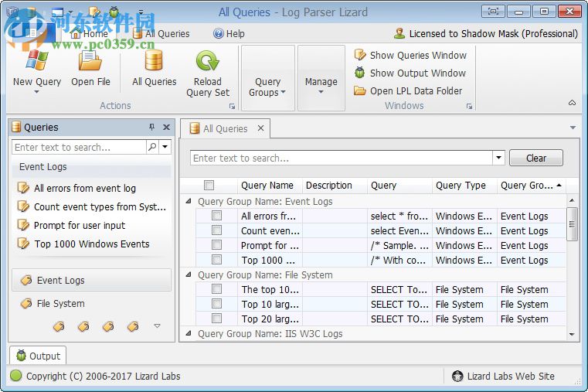Image resolution: width=588 pixels, height=392 pixels.
Task: Open the Help ribbon tab
Action: (x=229, y=34)
